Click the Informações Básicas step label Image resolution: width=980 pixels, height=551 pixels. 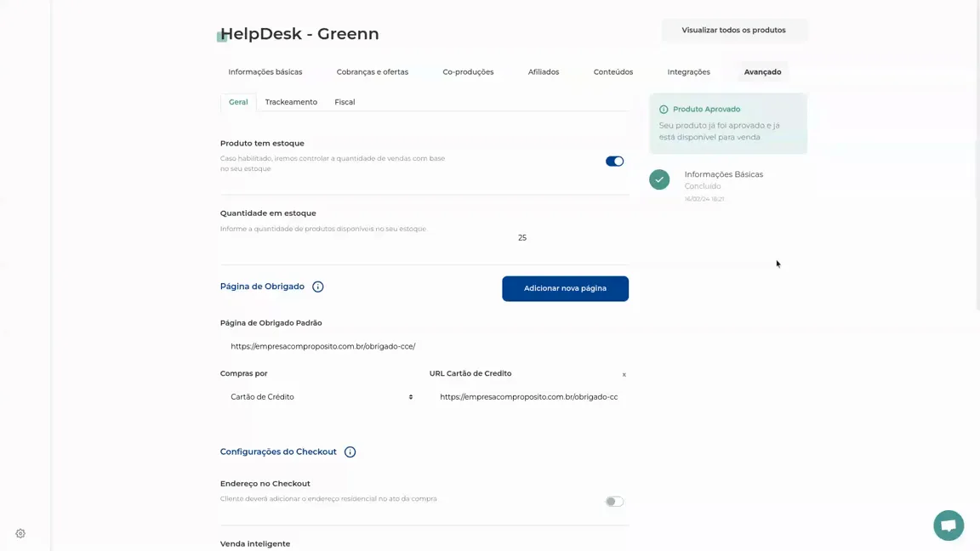724,174
